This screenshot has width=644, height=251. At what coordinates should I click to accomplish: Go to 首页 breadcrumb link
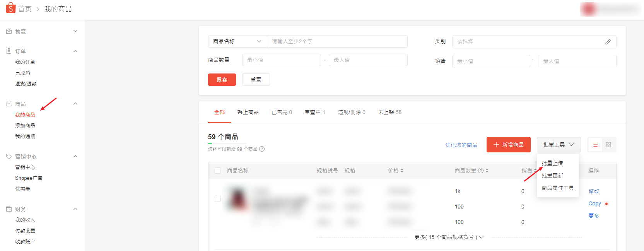[x=25, y=9]
